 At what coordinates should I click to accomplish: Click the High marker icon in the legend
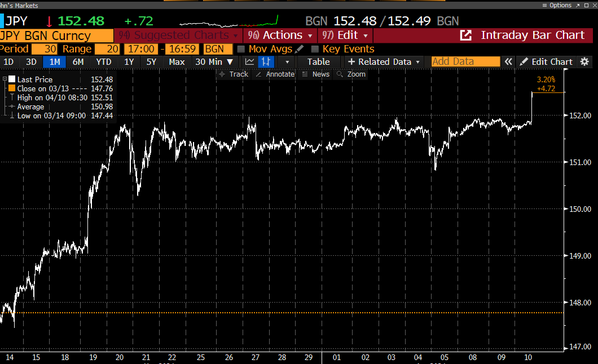[12, 97]
